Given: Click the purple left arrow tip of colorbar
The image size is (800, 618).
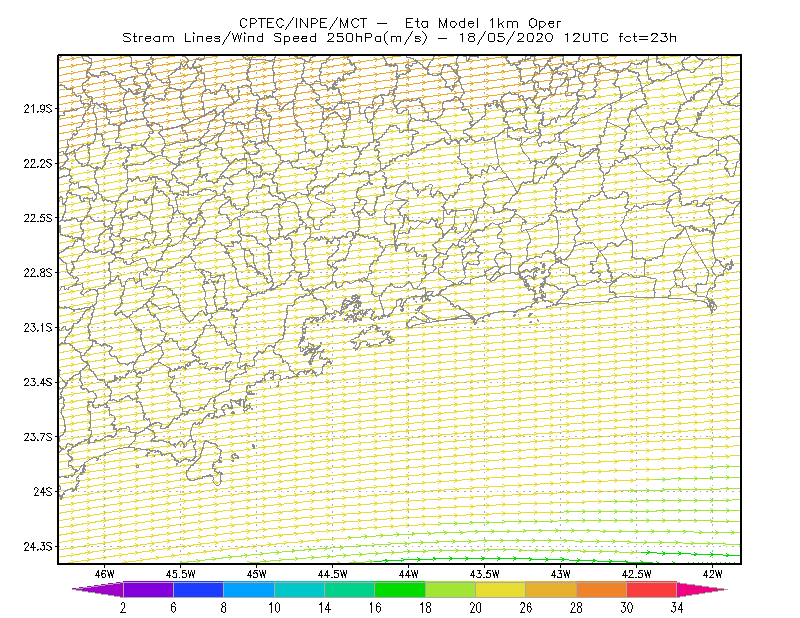Looking at the screenshot, I should 97,589.
